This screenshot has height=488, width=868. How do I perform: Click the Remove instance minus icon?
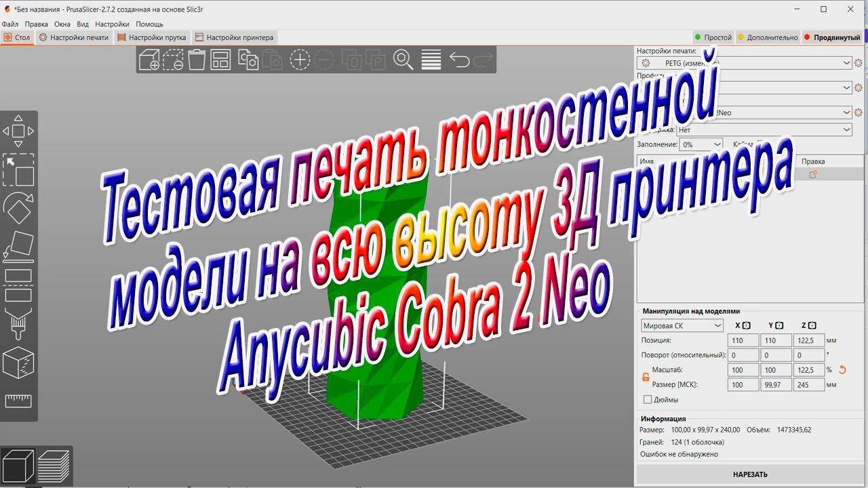click(324, 60)
